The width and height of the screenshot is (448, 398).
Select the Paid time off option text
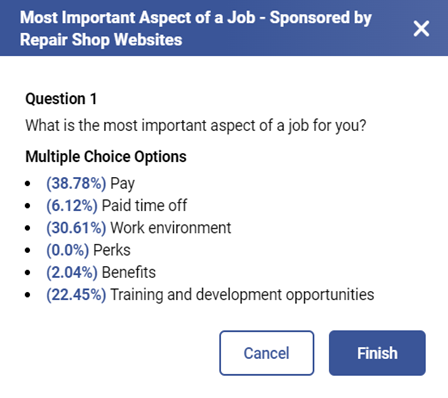coord(144,205)
